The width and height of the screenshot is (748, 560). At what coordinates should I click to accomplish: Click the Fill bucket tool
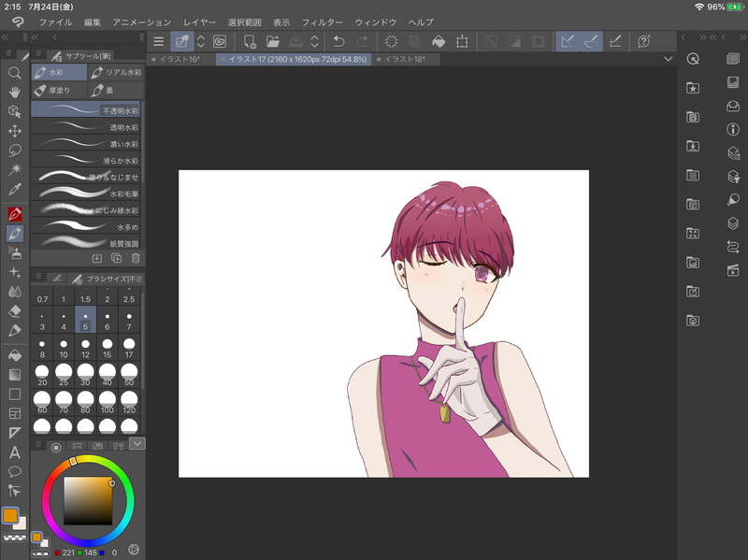tap(14, 354)
